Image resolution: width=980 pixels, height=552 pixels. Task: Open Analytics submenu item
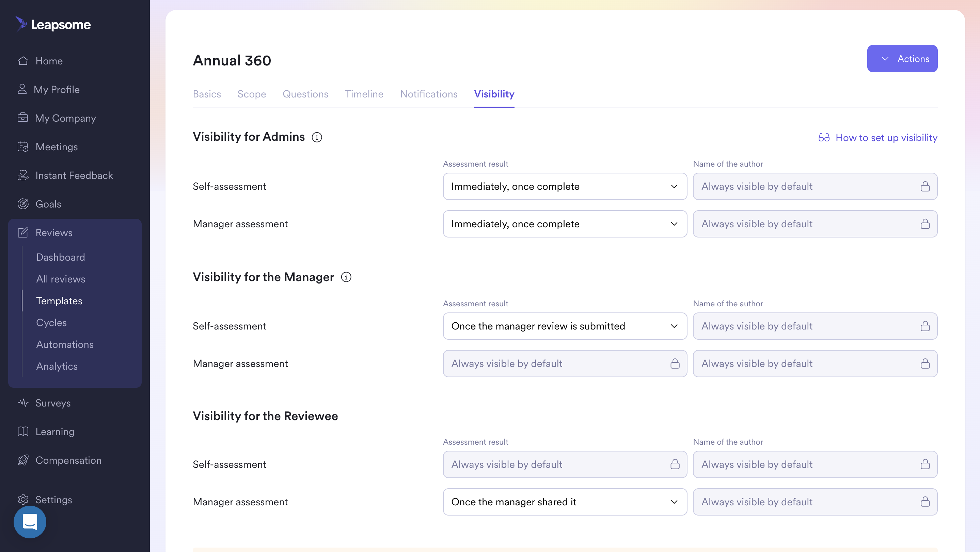pyautogui.click(x=57, y=366)
